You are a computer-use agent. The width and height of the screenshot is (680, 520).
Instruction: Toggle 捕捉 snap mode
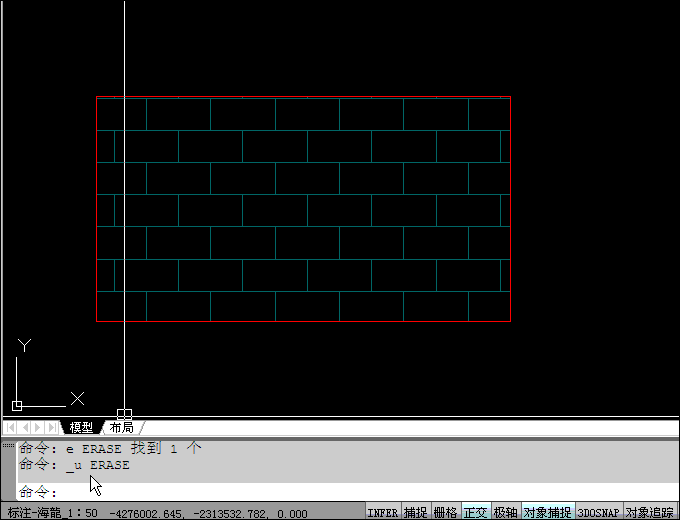[x=415, y=513]
